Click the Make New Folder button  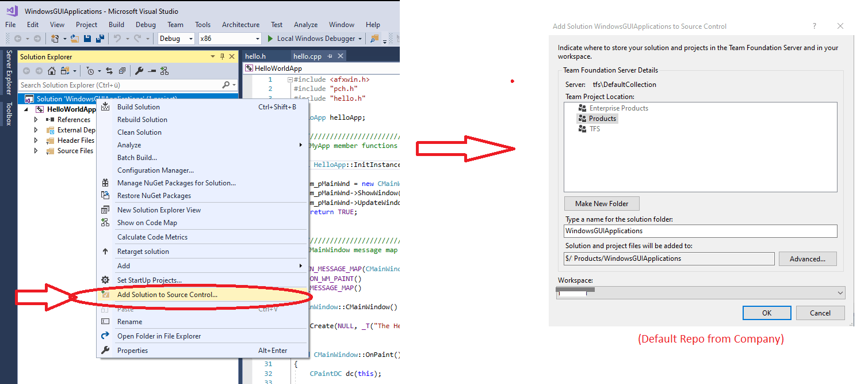pos(602,204)
